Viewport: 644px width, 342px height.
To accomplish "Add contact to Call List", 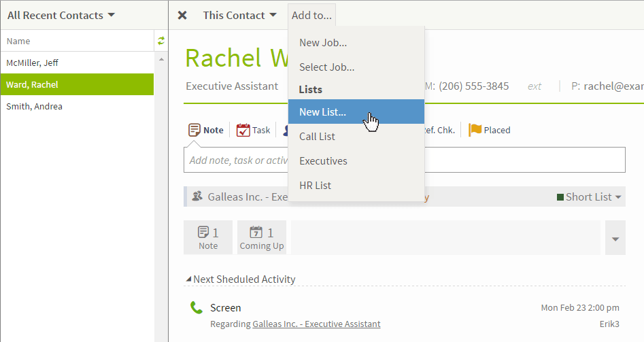I will pyautogui.click(x=356, y=136).
